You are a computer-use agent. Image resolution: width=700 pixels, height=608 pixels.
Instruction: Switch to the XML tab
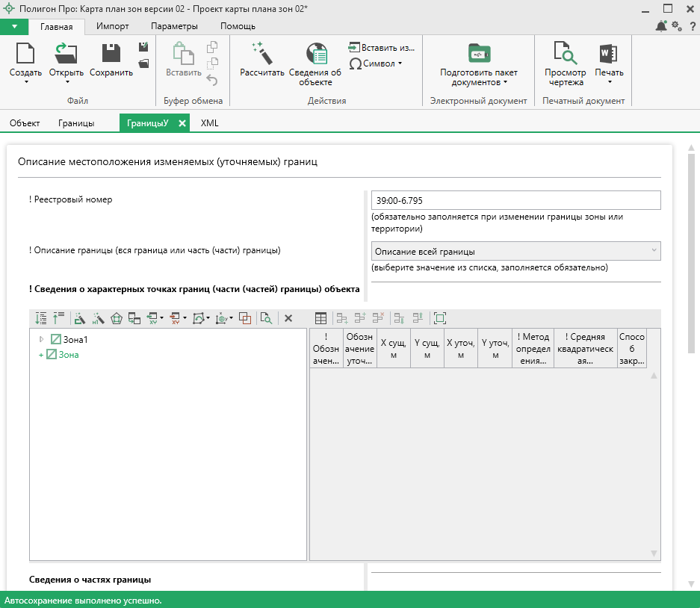click(210, 123)
